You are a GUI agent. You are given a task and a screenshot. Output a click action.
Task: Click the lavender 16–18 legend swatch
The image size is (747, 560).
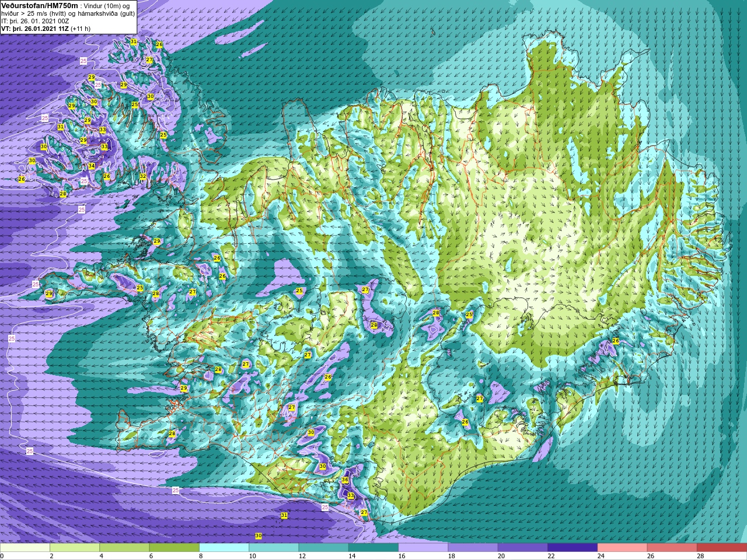[423, 548]
